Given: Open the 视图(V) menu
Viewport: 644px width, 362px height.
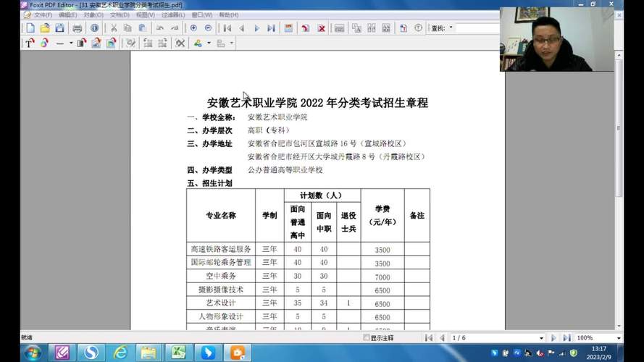Looking at the screenshot, I should click(146, 14).
